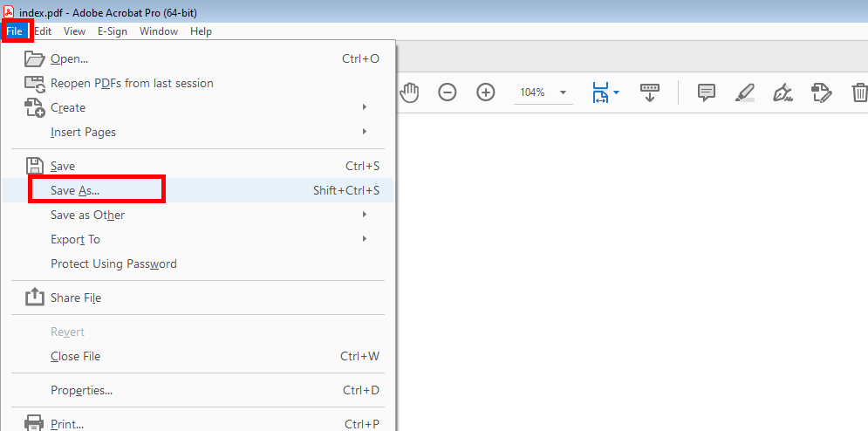
Task: Click the Save floppy disk icon
Action: (x=35, y=166)
